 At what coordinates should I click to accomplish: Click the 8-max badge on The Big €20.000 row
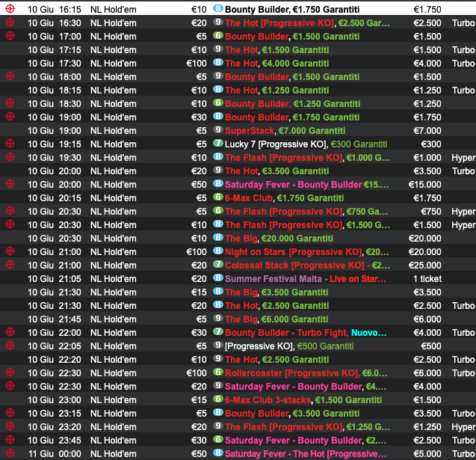point(218,237)
